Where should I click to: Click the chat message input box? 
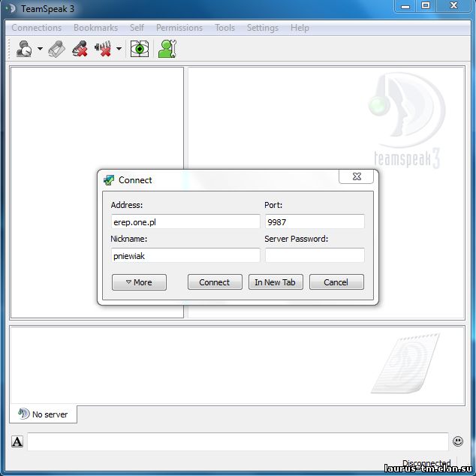click(238, 441)
